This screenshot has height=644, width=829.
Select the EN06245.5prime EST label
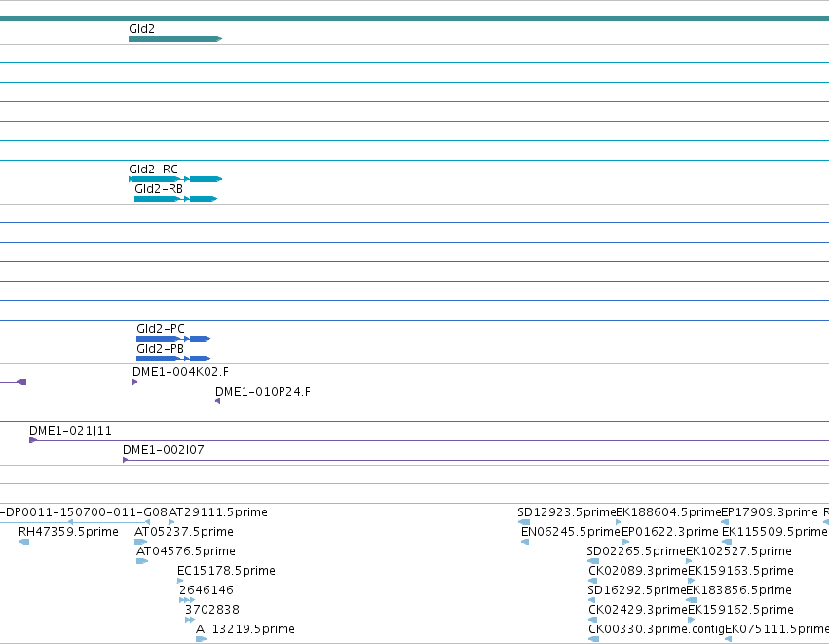[571, 532]
